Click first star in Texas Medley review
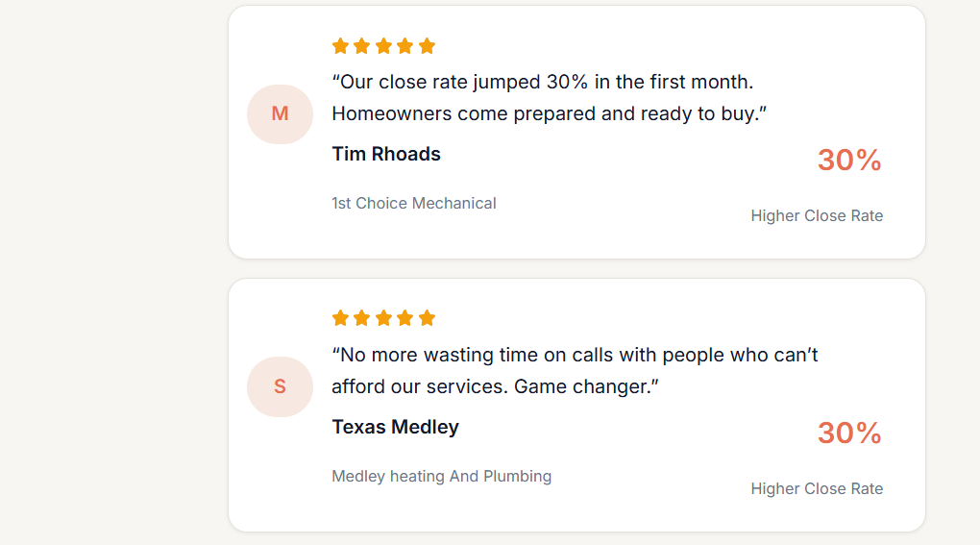The height and width of the screenshot is (545, 980). pyautogui.click(x=340, y=318)
